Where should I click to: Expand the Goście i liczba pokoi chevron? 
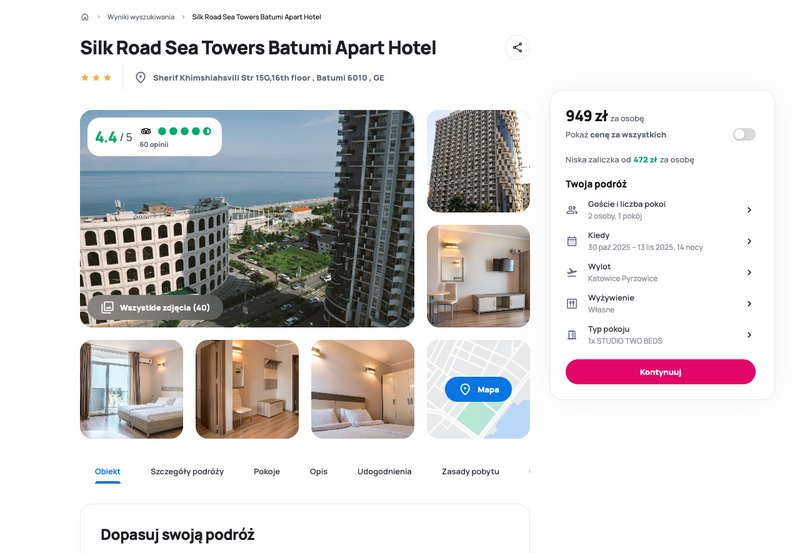[749, 210]
